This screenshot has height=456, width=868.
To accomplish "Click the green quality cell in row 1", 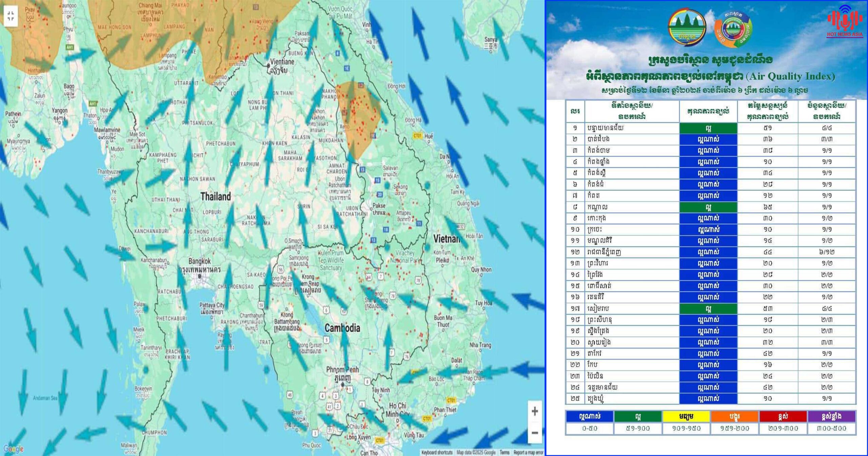I will (x=708, y=128).
